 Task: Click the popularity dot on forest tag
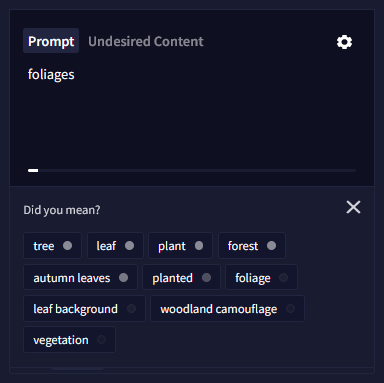(x=271, y=246)
